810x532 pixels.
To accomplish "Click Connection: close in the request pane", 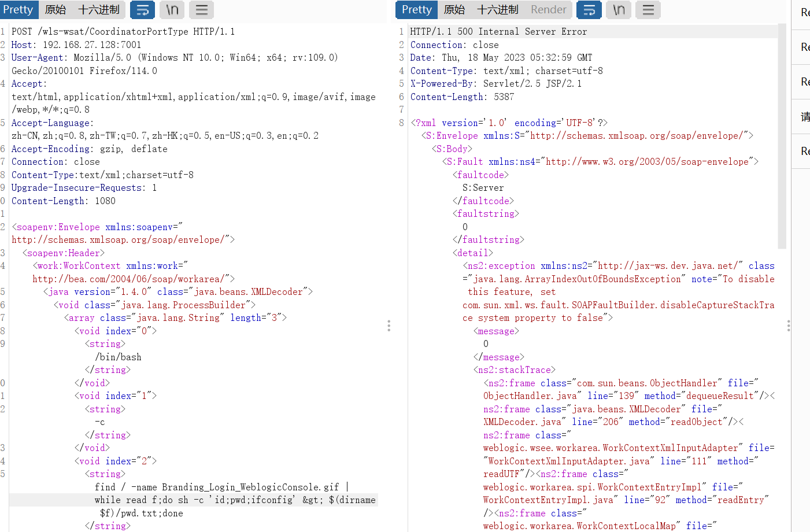I will point(56,162).
